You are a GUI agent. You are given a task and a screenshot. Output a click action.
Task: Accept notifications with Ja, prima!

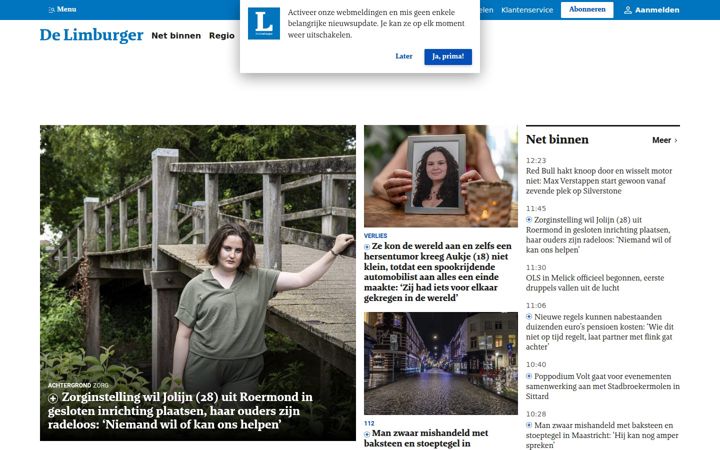point(448,56)
